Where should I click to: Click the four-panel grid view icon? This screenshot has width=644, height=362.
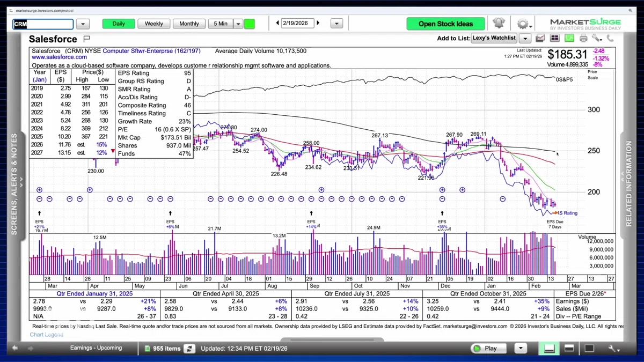554,38
